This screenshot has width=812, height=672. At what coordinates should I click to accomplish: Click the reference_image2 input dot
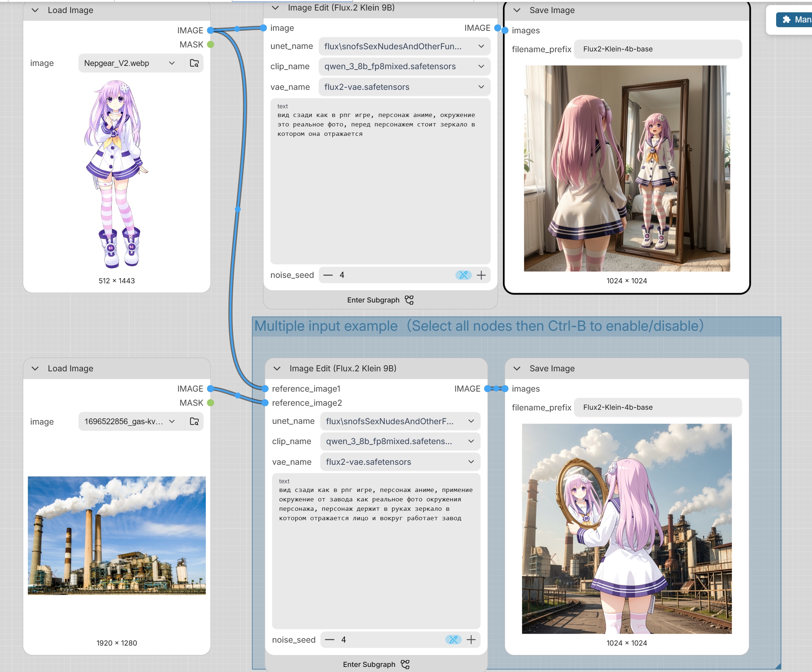[265, 403]
